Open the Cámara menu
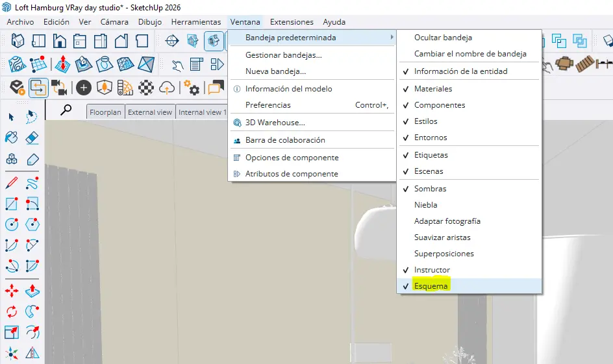The height and width of the screenshot is (364, 613). click(x=114, y=22)
